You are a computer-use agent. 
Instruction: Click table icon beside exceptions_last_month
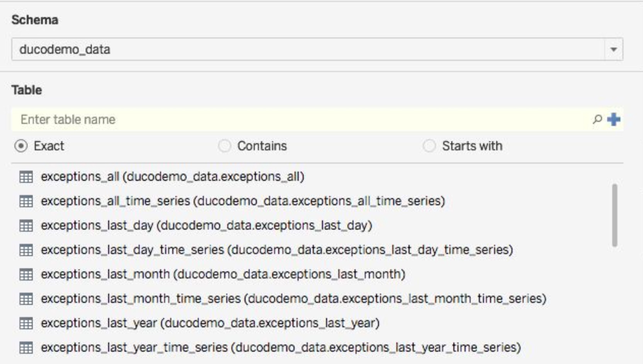coord(26,274)
